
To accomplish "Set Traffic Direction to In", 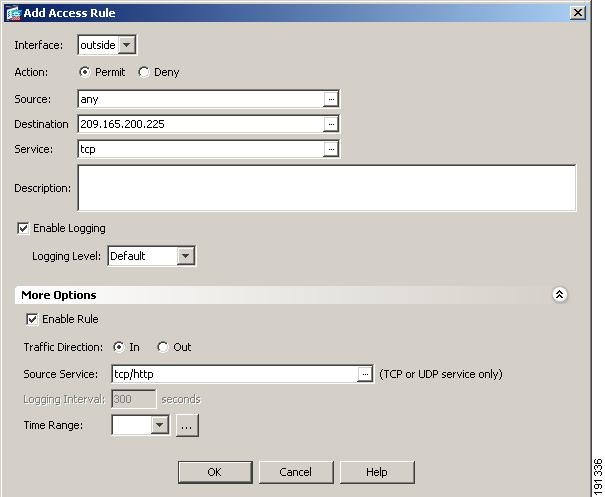I will [x=119, y=347].
